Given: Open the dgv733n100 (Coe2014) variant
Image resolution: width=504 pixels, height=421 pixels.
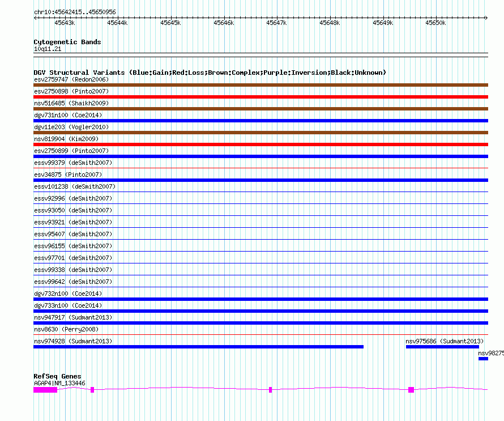Looking at the screenshot, I should [68, 305].
